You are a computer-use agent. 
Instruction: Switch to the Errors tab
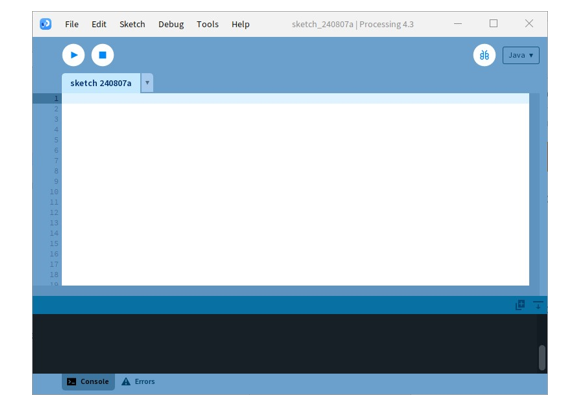(138, 381)
